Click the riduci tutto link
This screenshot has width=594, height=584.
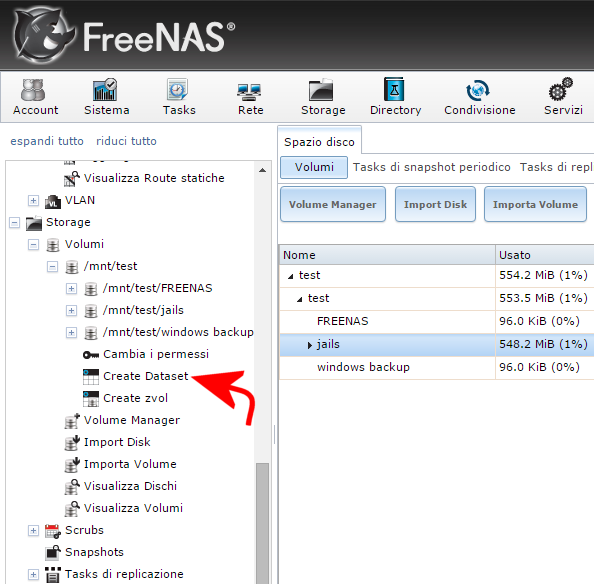pyautogui.click(x=126, y=141)
